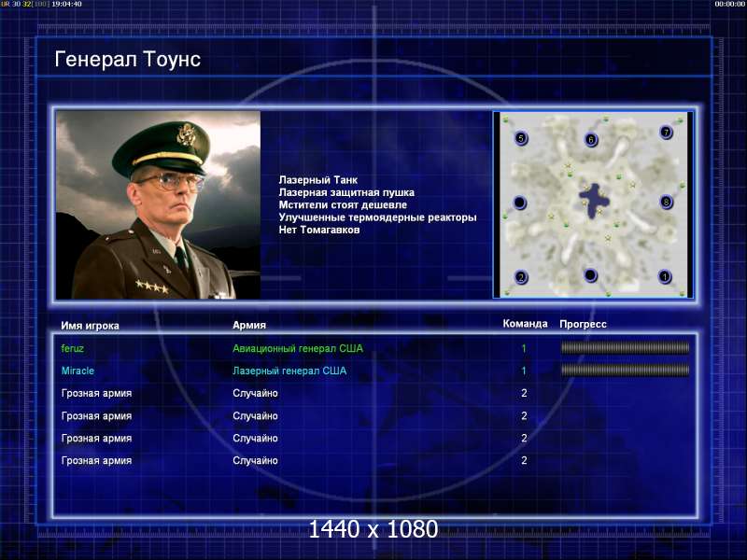Click start position marker 1 on minimap
Viewport: 747px width, 560px height.
pyautogui.click(x=665, y=276)
